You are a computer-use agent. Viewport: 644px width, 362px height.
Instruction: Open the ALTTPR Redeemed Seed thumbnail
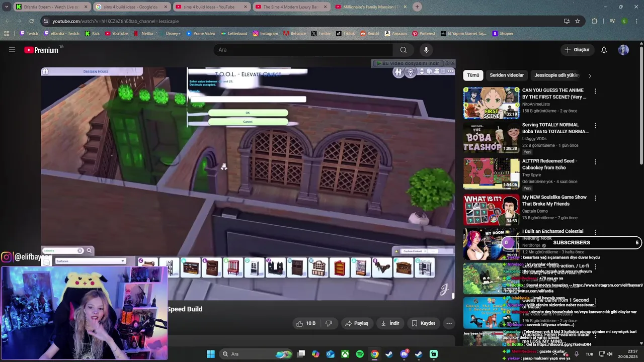(491, 173)
